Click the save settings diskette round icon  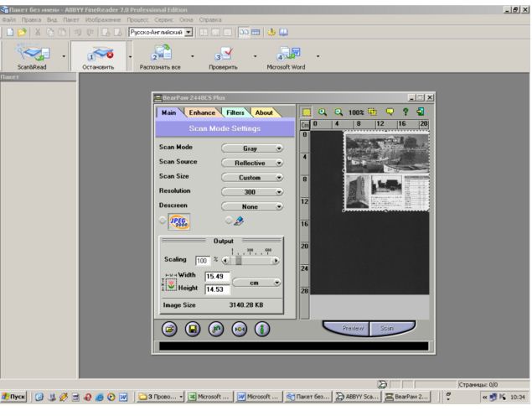193,329
